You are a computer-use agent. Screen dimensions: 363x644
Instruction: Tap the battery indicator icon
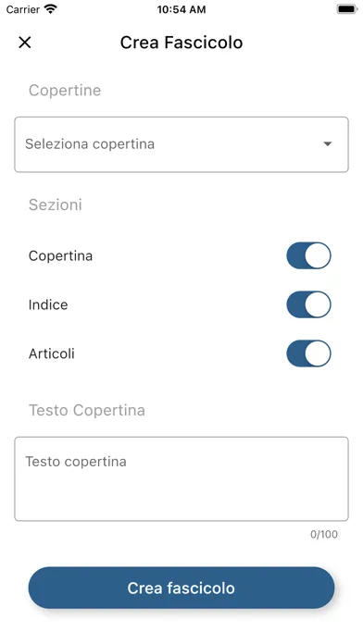coord(346,9)
